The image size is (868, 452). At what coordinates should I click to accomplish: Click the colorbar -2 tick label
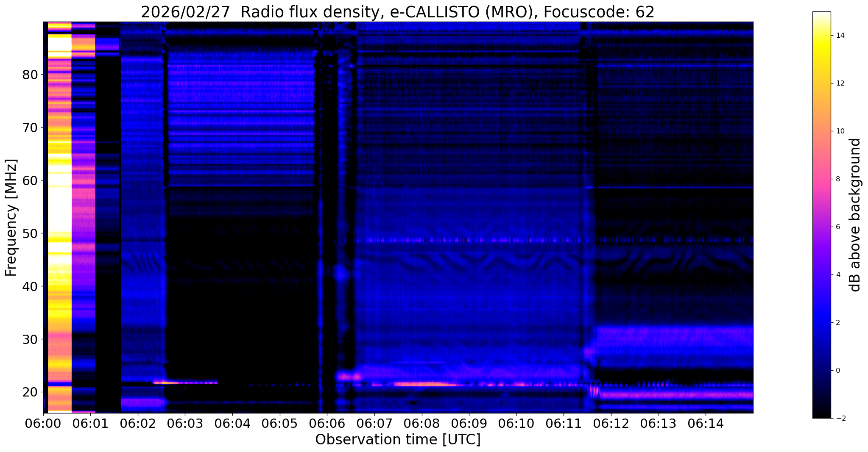(x=840, y=419)
